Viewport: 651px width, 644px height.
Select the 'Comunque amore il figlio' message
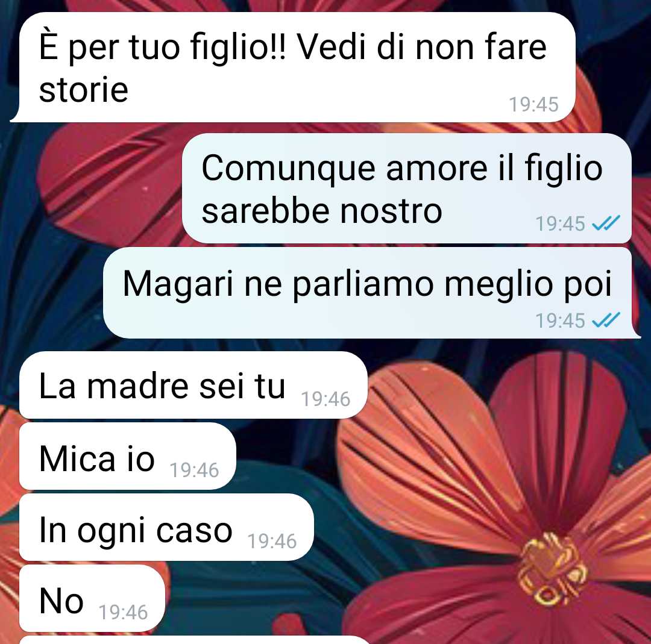point(407,188)
